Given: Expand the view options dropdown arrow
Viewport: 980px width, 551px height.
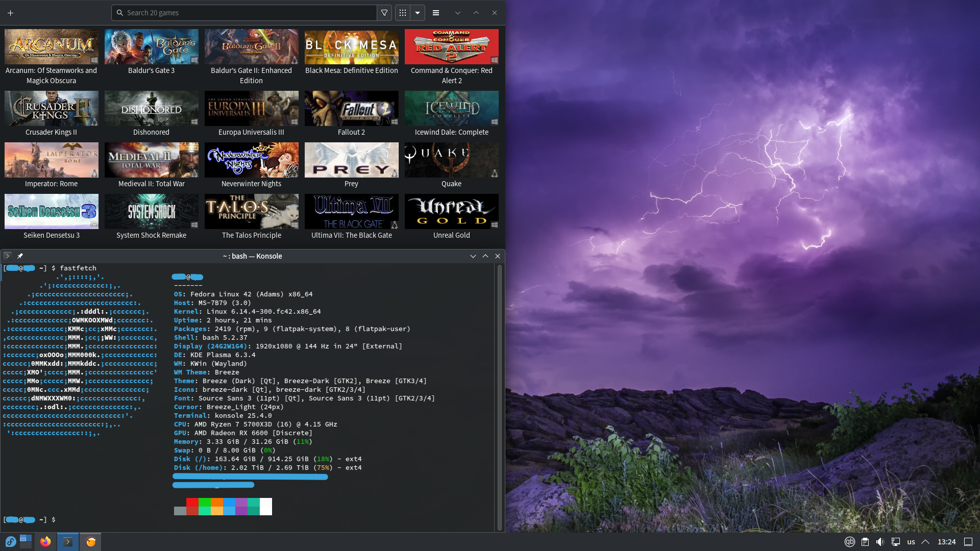Looking at the screenshot, I should point(418,13).
